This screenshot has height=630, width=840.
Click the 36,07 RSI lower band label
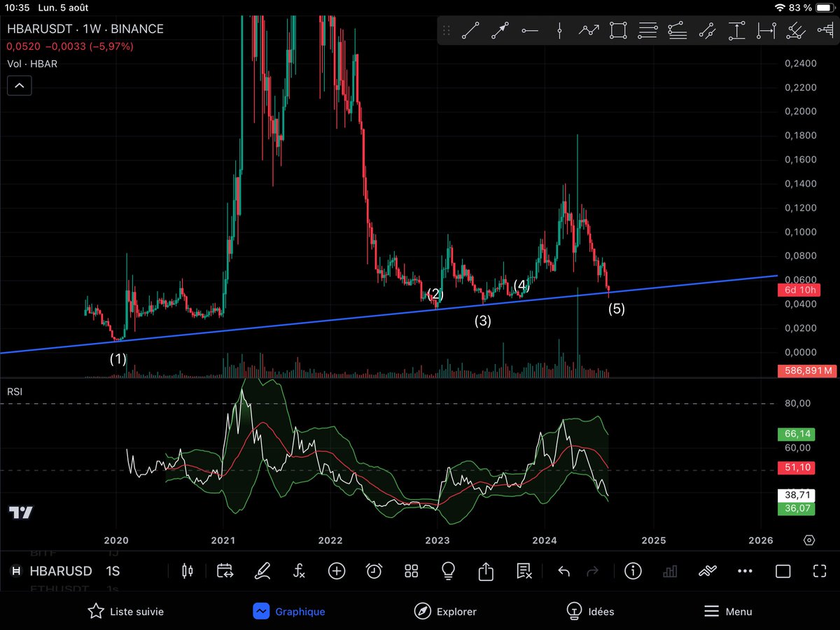(x=797, y=508)
